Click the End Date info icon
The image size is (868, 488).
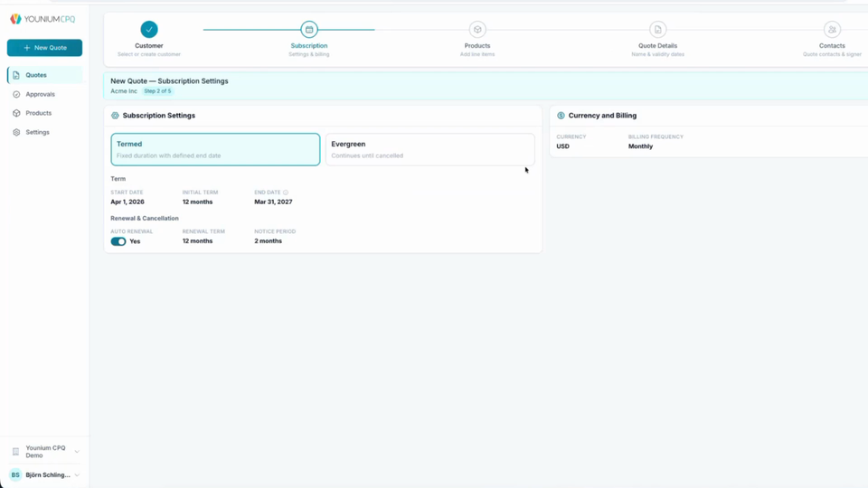click(x=286, y=192)
